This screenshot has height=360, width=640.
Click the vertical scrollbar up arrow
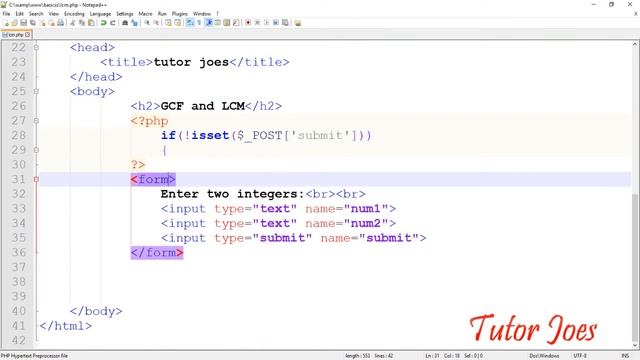(636, 44)
